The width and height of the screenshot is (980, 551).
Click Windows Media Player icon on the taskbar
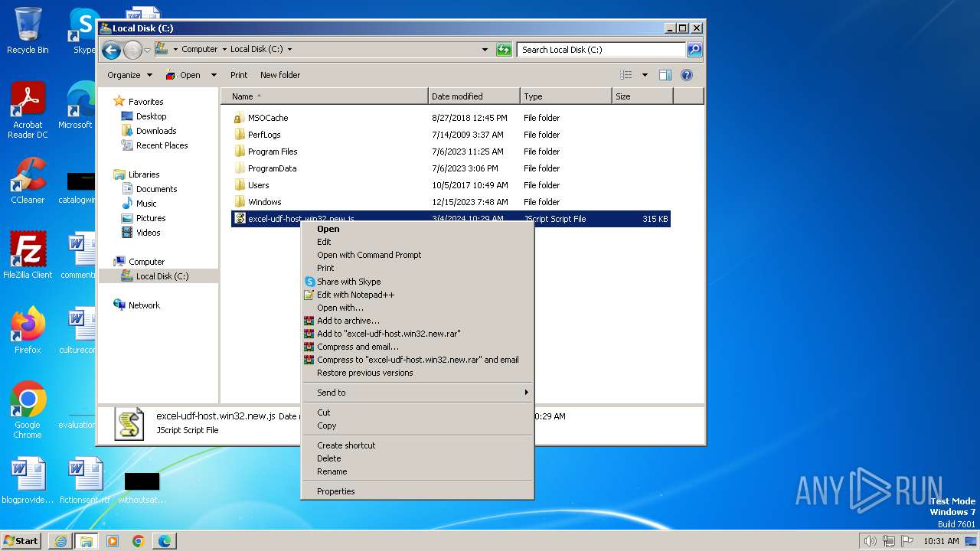point(113,541)
